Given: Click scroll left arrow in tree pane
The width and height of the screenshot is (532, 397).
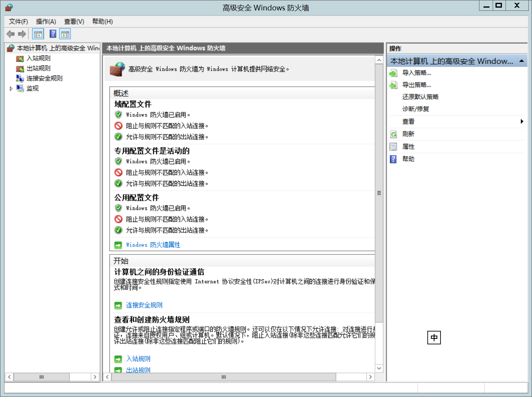Looking at the screenshot, I should coord(9,377).
